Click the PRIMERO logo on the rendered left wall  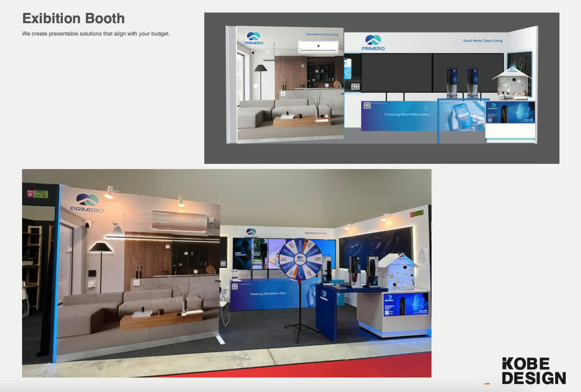[x=253, y=39]
